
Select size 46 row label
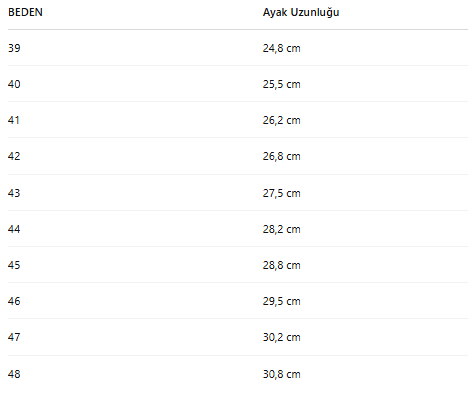click(x=14, y=301)
